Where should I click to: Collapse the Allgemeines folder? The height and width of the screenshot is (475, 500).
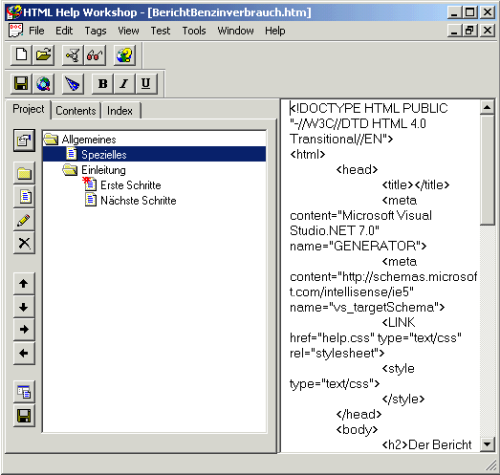click(x=51, y=139)
